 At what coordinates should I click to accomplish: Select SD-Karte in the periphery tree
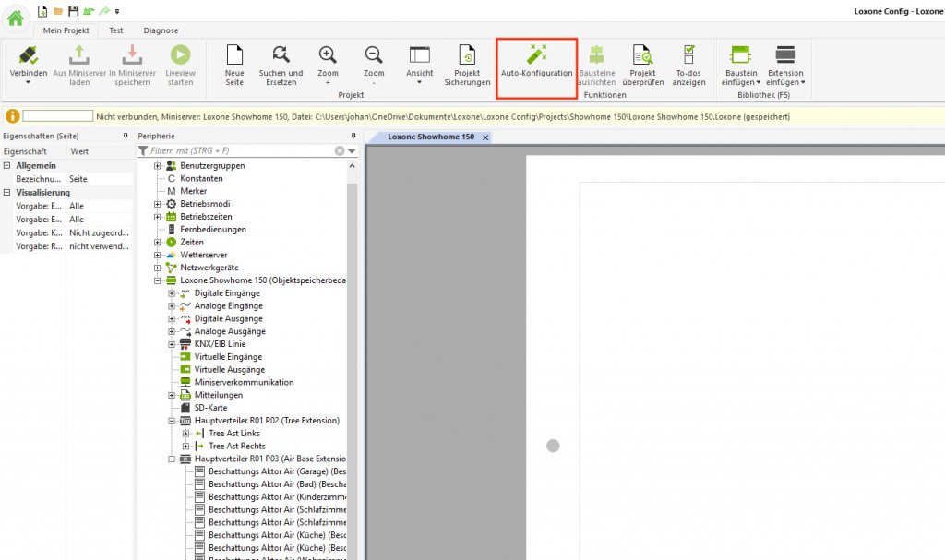coord(210,408)
